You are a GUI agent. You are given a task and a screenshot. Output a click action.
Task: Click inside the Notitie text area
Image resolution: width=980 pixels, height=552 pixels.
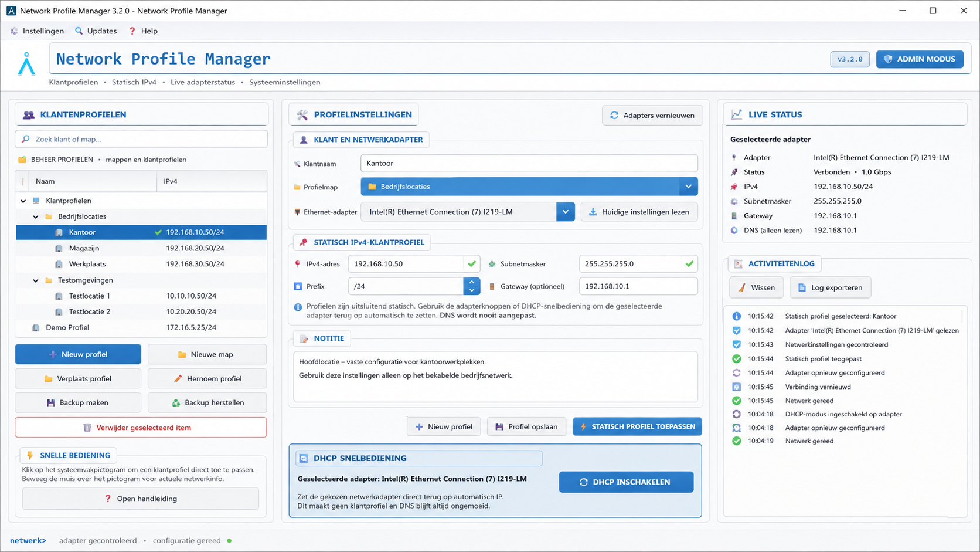(495, 377)
